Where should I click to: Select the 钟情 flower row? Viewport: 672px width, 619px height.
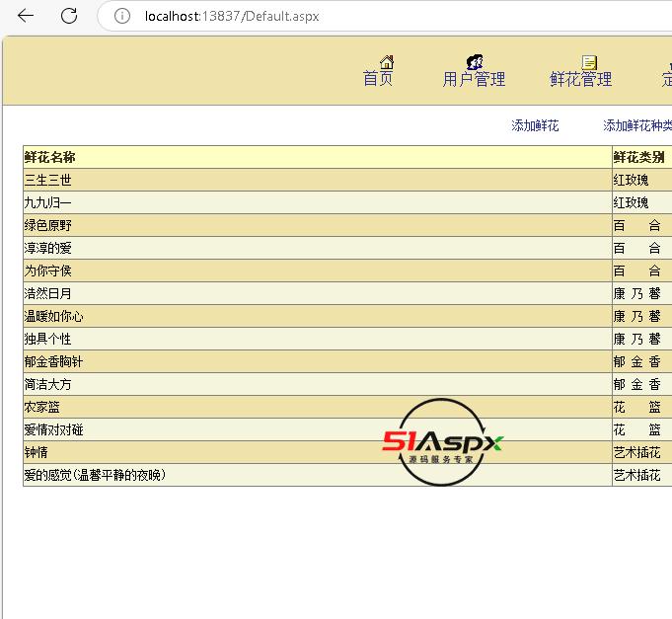tap(347, 452)
